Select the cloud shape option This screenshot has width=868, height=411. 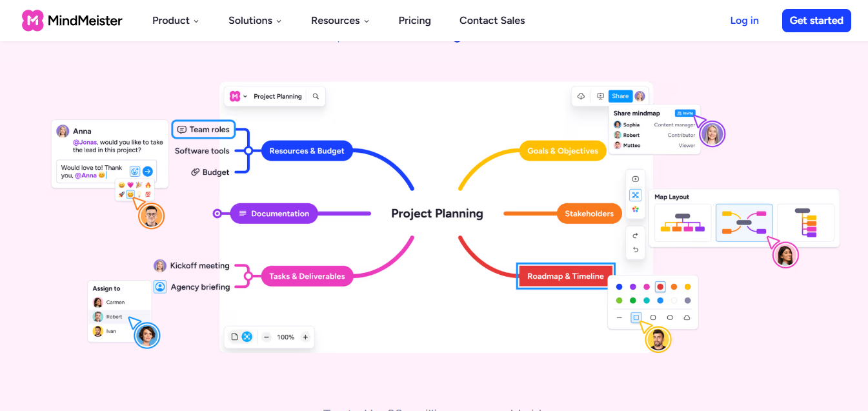click(687, 317)
